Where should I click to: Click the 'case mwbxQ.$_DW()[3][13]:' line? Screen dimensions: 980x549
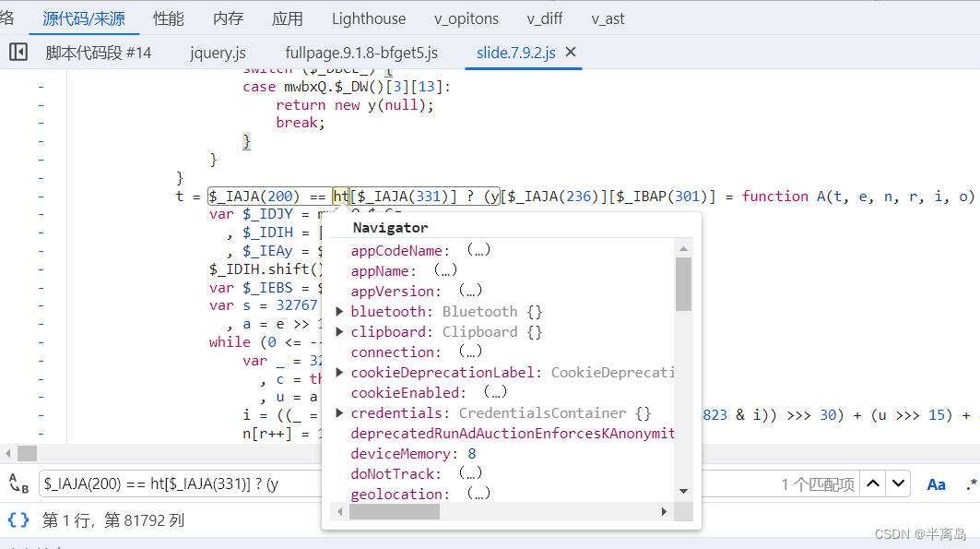pos(347,87)
